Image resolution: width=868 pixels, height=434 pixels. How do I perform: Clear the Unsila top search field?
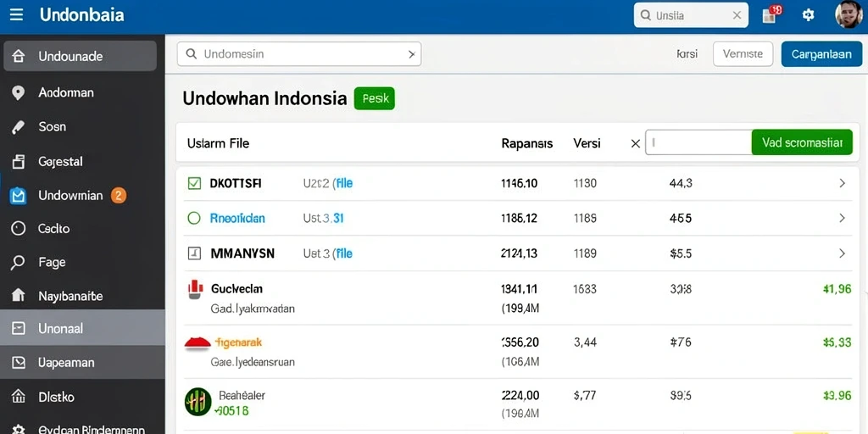pyautogui.click(x=737, y=15)
